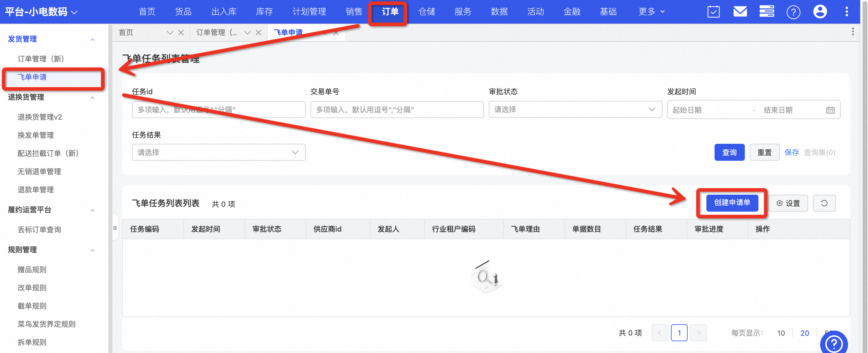Open the 基础 top menu
Screen dimensions: 868x353
click(608, 12)
